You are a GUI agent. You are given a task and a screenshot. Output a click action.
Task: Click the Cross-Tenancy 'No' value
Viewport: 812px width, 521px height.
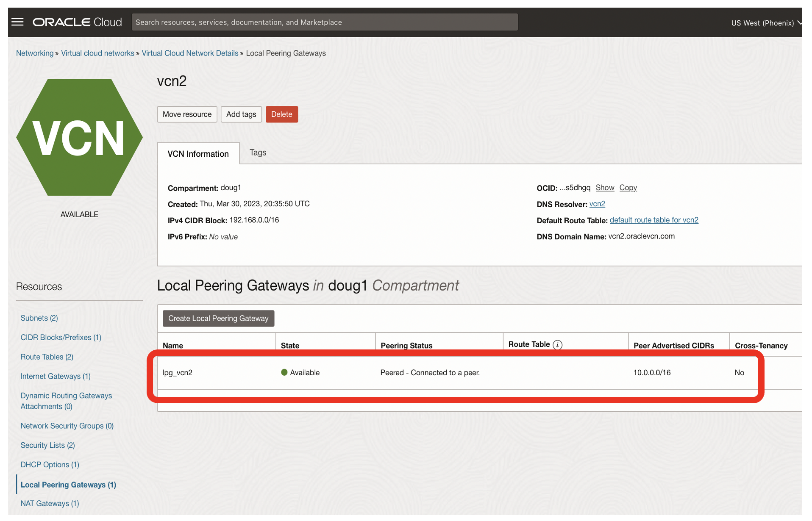(740, 373)
